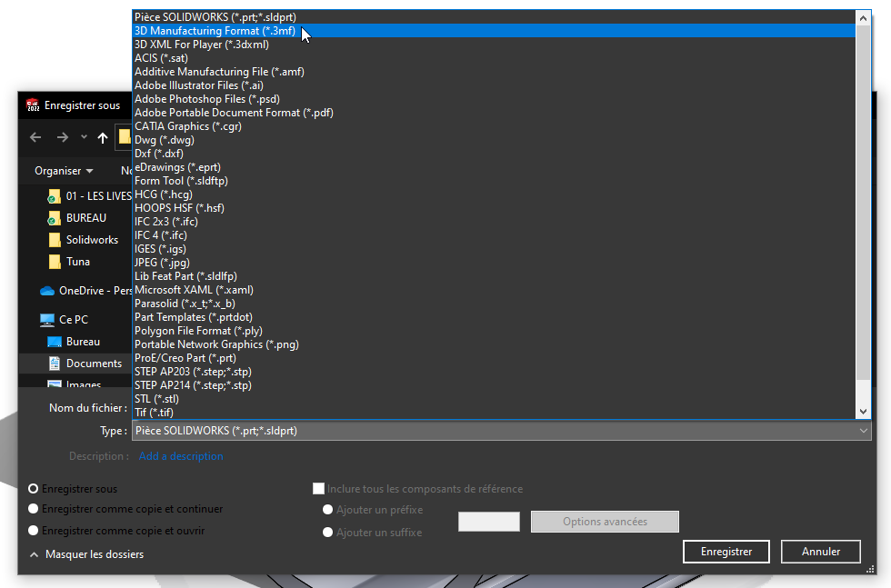
Task: Click the Add a description link
Action: pos(181,456)
